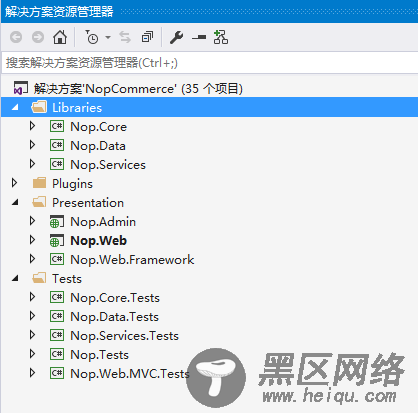The image size is (418, 413).
Task: Expand the Nop.Web.MVC.Tests project
Action: [32, 373]
